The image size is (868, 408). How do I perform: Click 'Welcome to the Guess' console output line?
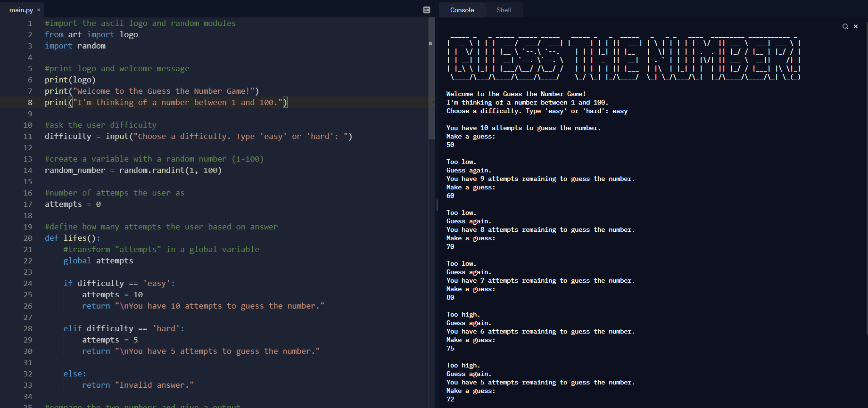(516, 94)
